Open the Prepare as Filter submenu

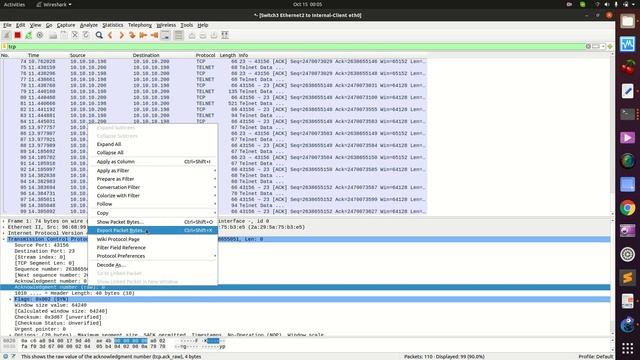click(x=153, y=179)
